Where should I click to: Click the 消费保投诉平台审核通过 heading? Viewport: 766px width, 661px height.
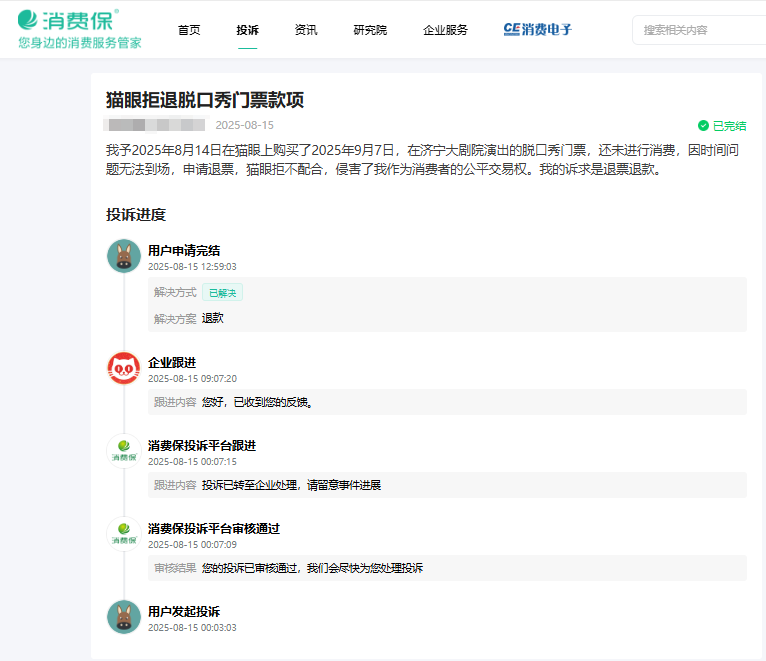click(x=214, y=529)
